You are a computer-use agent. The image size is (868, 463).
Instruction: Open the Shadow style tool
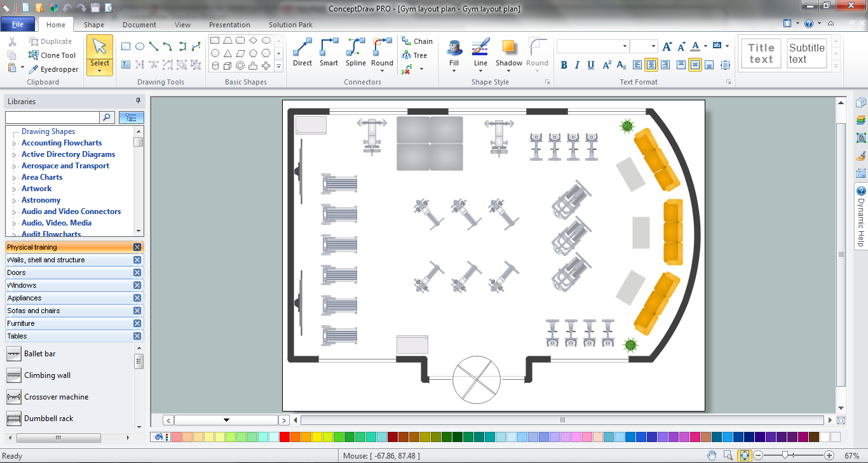coord(509,55)
